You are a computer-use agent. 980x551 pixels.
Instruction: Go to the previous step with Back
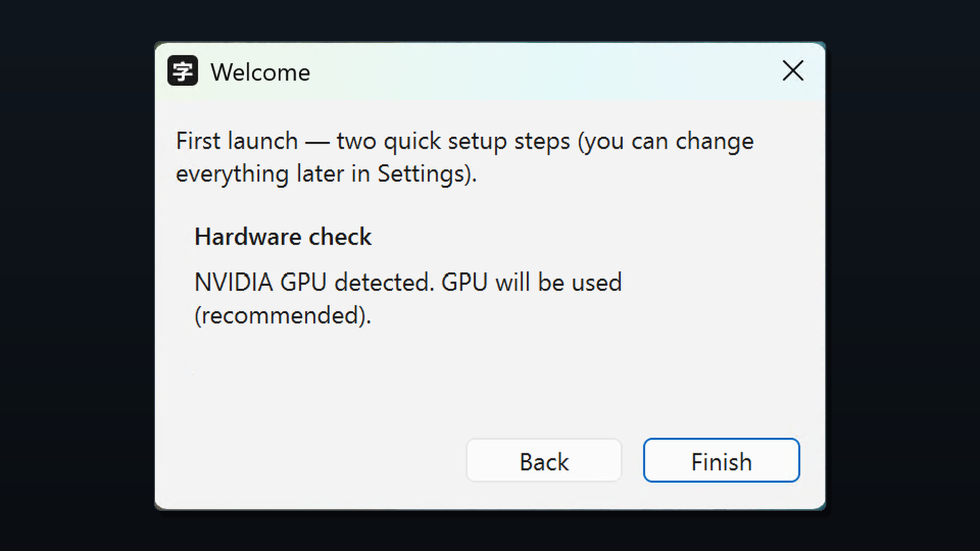pos(544,461)
